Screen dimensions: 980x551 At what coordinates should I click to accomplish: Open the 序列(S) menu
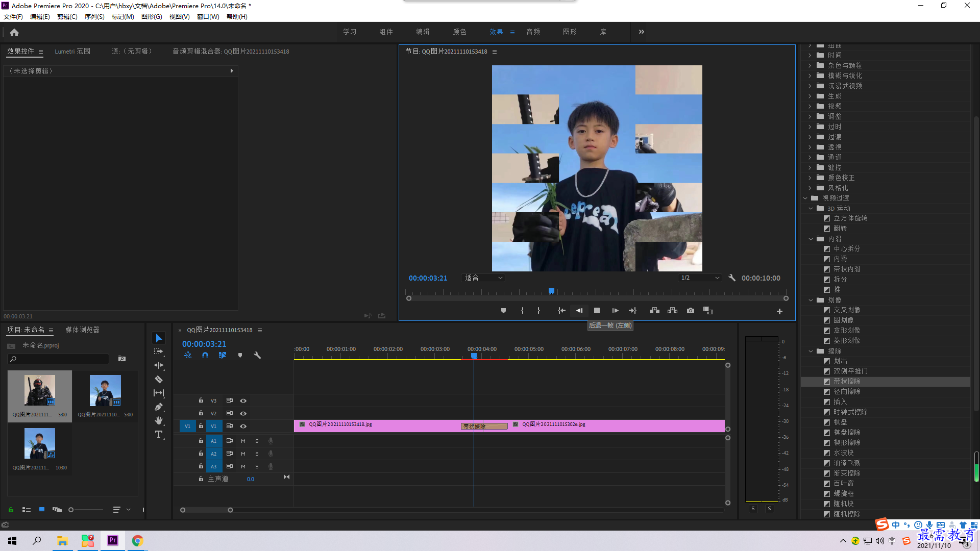click(94, 17)
